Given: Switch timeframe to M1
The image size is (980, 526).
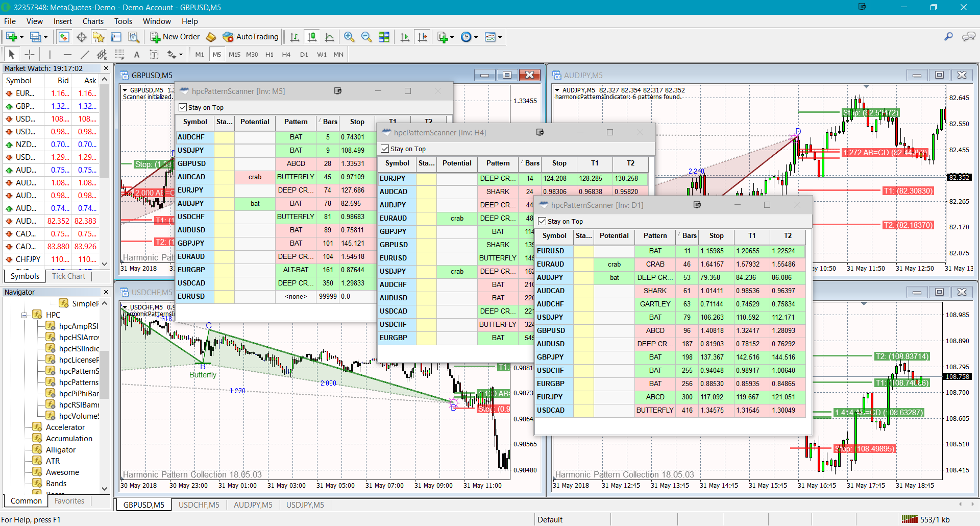Looking at the screenshot, I should tap(200, 54).
